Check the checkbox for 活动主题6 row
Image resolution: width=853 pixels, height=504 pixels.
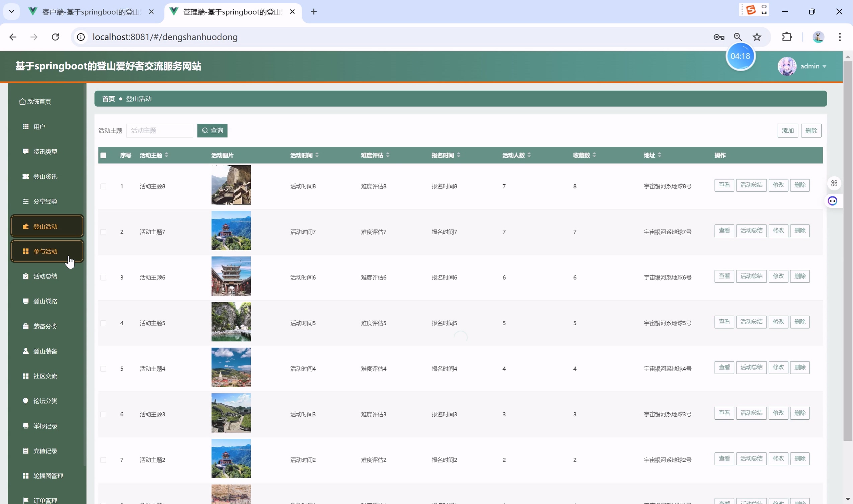103,278
